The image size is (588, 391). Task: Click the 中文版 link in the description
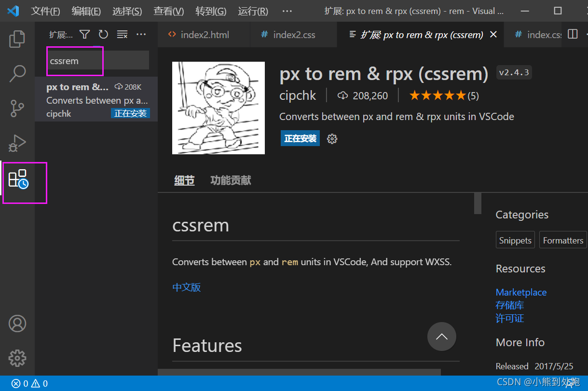[186, 287]
